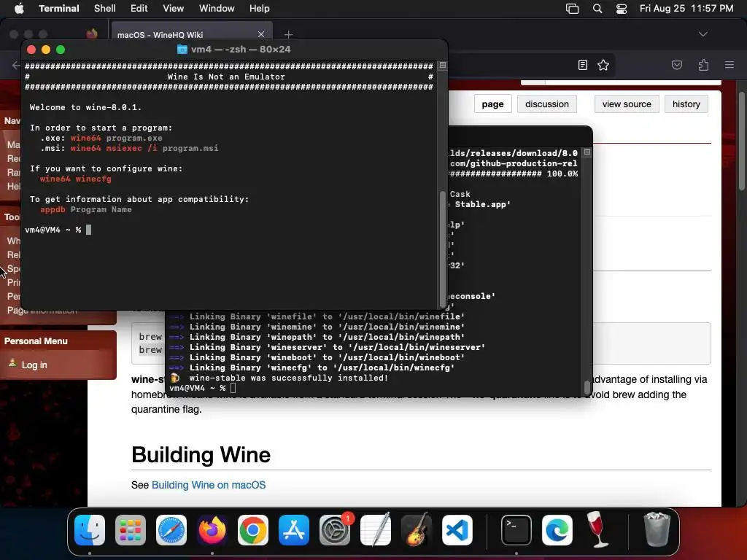Click the 'Personal Menu' sidebar heading
Image resolution: width=747 pixels, height=560 pixels.
[36, 341]
